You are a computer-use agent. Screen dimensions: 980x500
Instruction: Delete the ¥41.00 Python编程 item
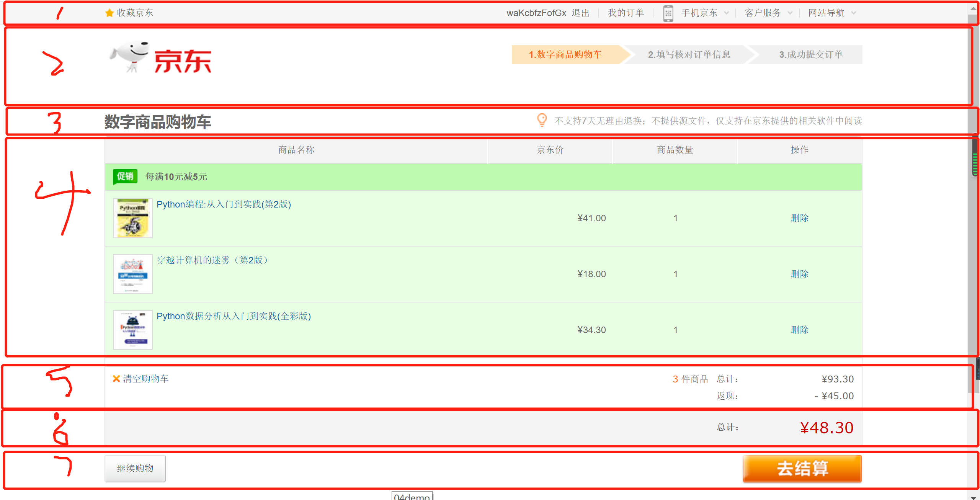[799, 218]
